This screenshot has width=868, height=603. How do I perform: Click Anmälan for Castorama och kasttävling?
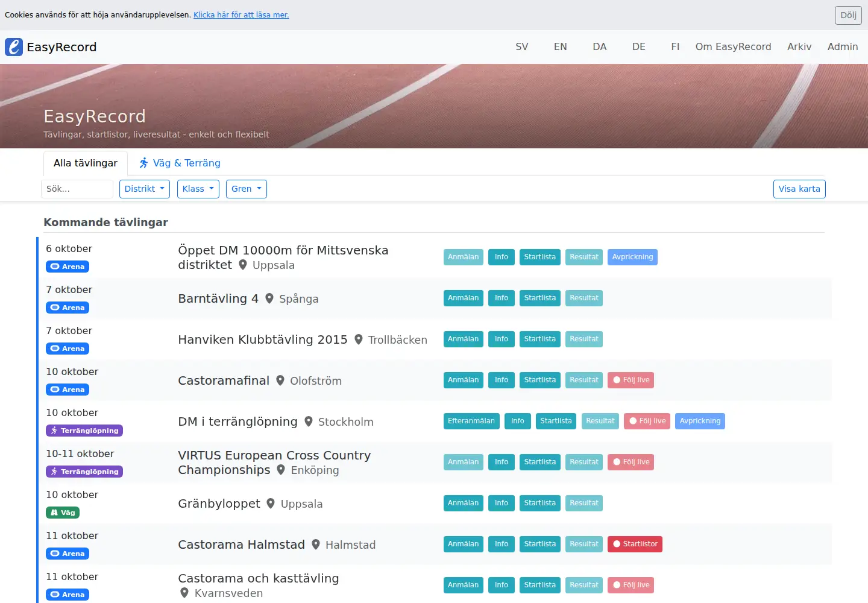[x=464, y=585]
